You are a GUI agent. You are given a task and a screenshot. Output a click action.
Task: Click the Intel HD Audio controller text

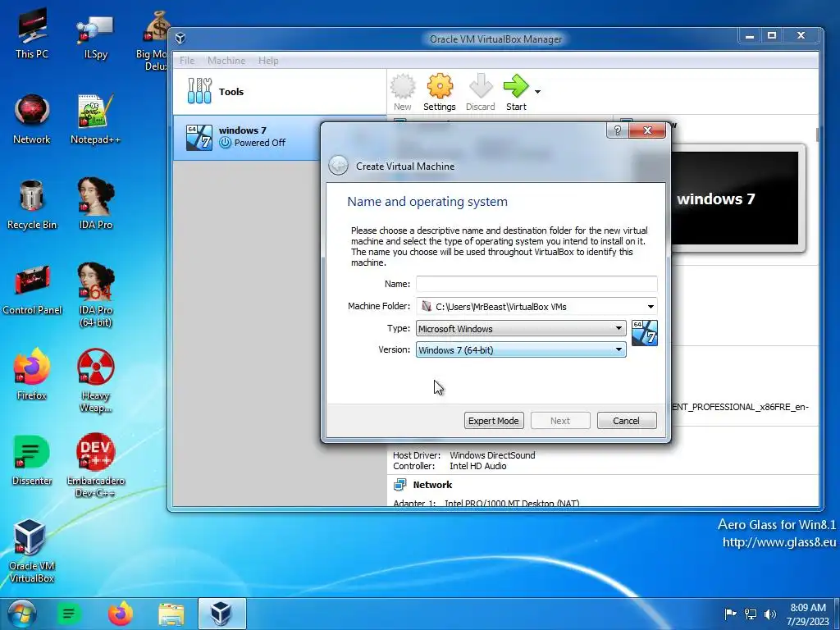point(478,466)
